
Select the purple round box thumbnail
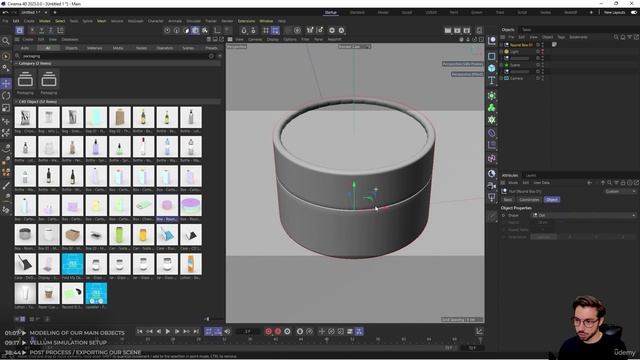(191, 205)
